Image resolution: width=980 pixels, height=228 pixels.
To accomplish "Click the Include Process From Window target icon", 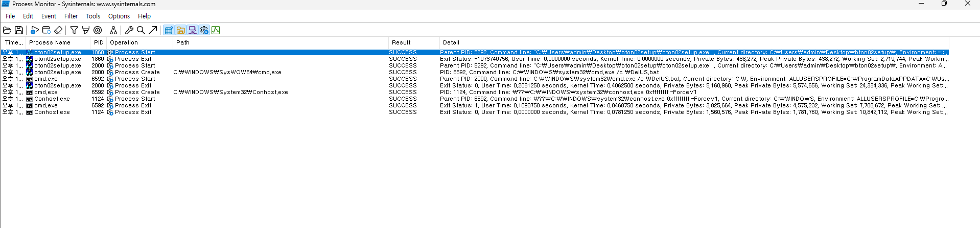I will [98, 30].
